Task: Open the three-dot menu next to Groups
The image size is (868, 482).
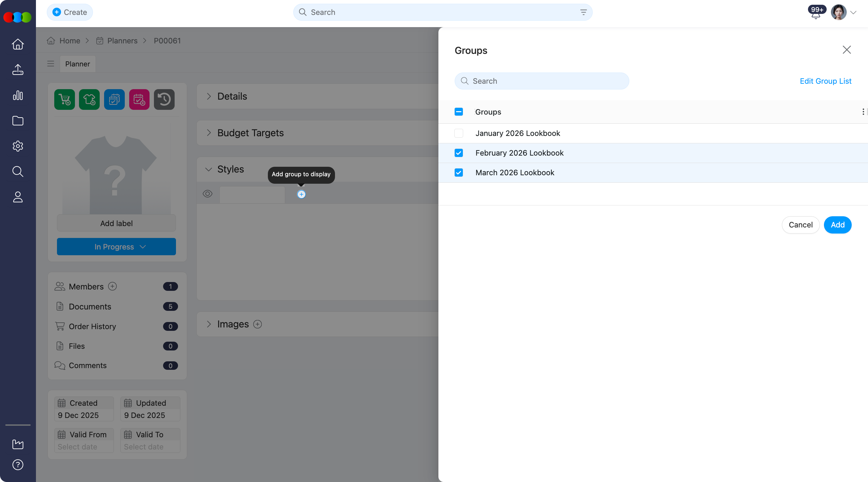Action: click(x=863, y=112)
